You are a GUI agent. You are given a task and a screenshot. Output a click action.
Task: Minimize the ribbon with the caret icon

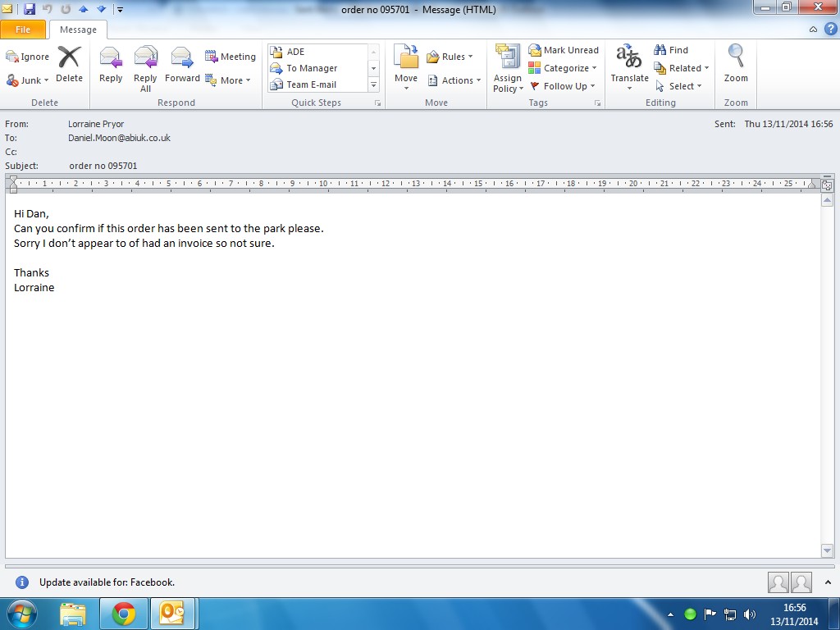[x=813, y=30]
